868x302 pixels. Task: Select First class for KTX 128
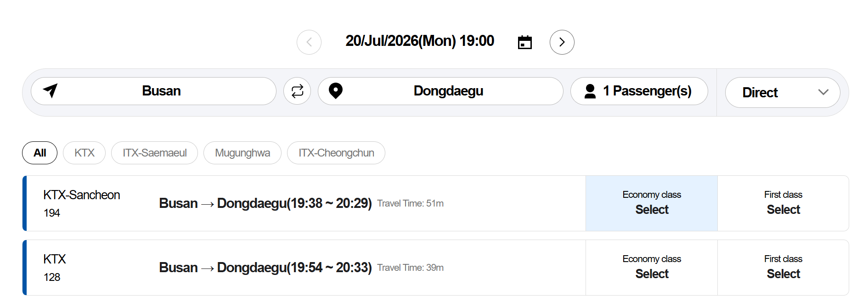783,268
